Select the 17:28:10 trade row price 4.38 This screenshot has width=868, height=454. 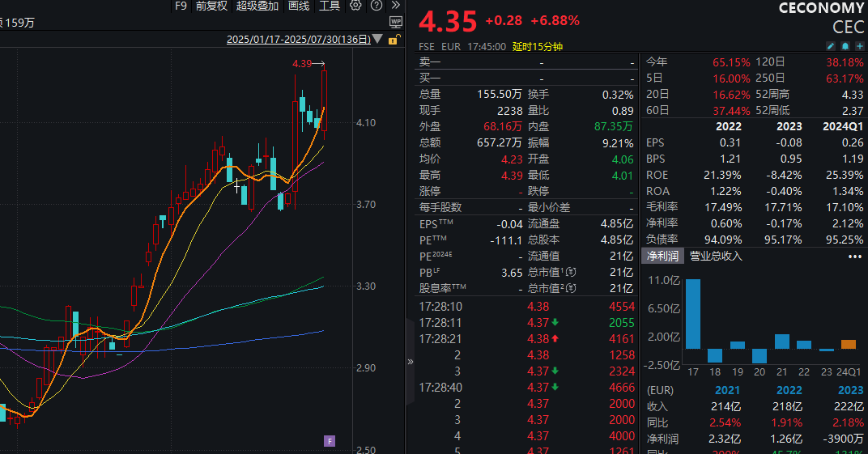(538, 307)
